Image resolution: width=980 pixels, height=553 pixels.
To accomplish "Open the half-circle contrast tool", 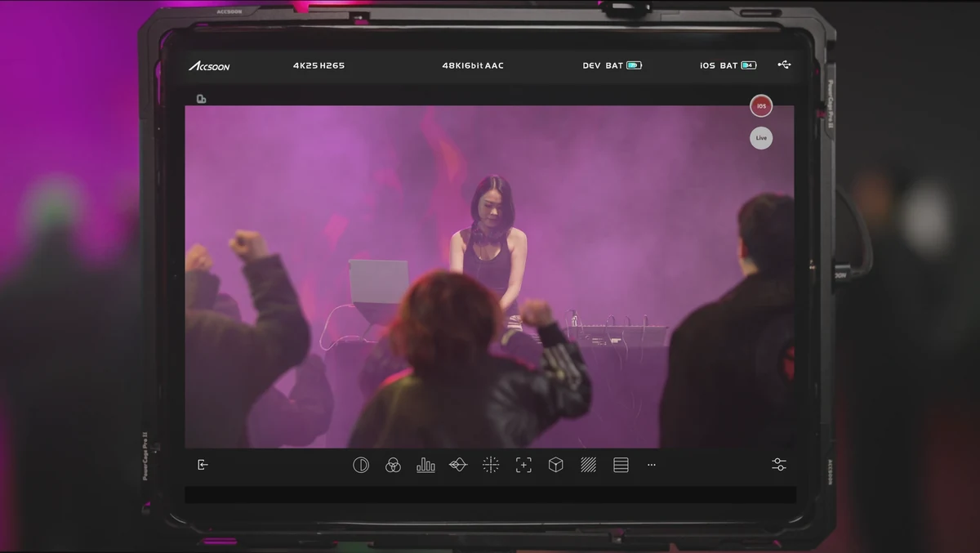I will click(x=361, y=465).
